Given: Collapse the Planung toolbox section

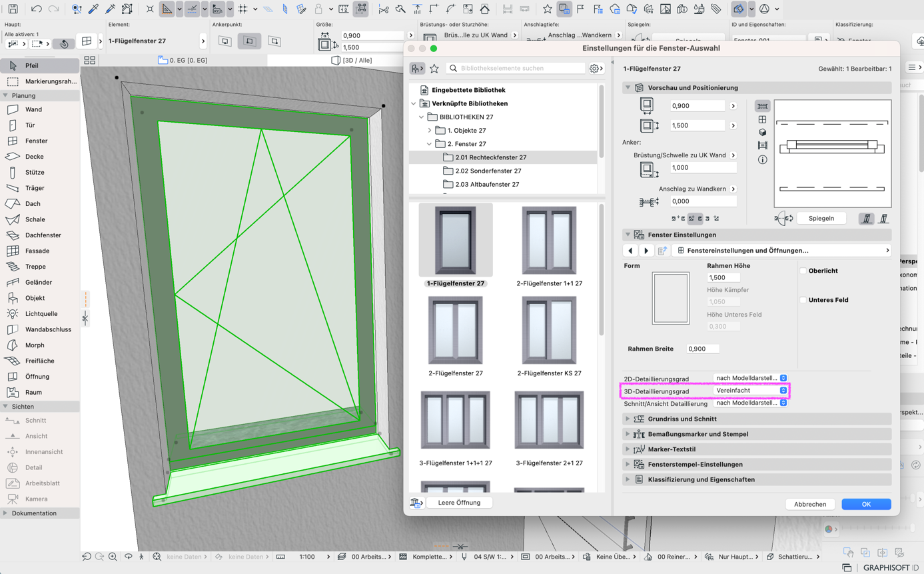Looking at the screenshot, I should coord(5,95).
